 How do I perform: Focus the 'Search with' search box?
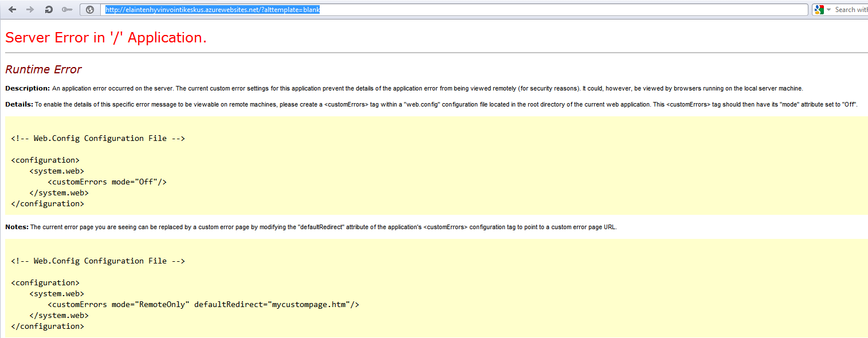point(851,10)
